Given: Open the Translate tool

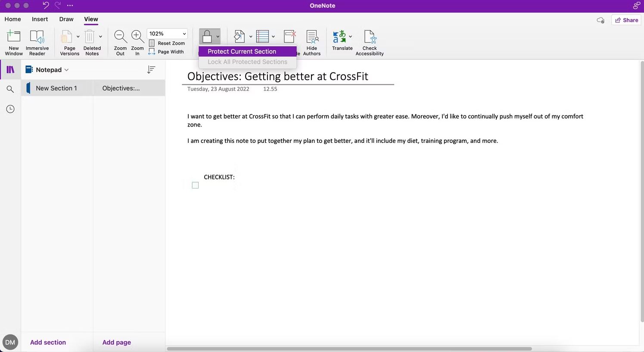Looking at the screenshot, I should [x=340, y=40].
